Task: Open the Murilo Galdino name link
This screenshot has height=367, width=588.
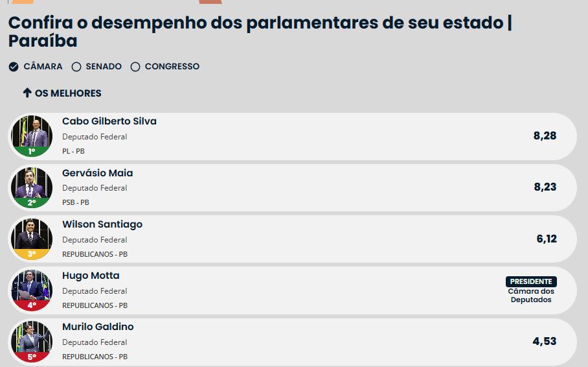Action: coord(98,327)
